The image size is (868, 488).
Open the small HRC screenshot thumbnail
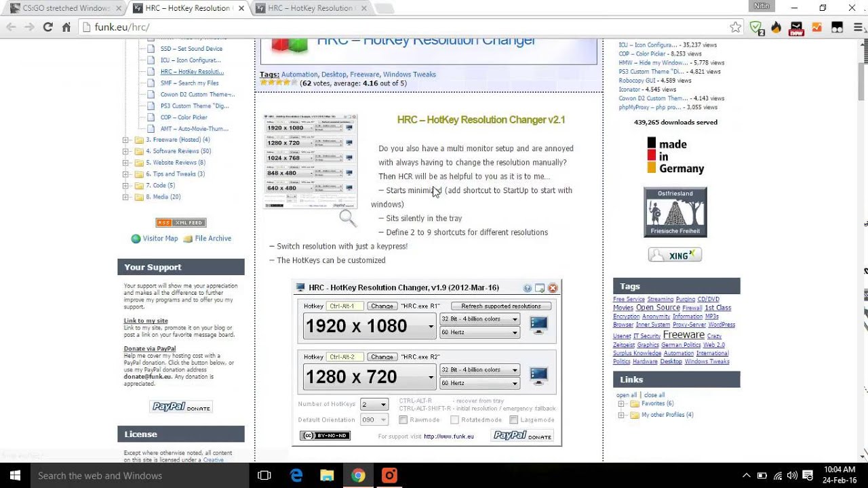310,161
